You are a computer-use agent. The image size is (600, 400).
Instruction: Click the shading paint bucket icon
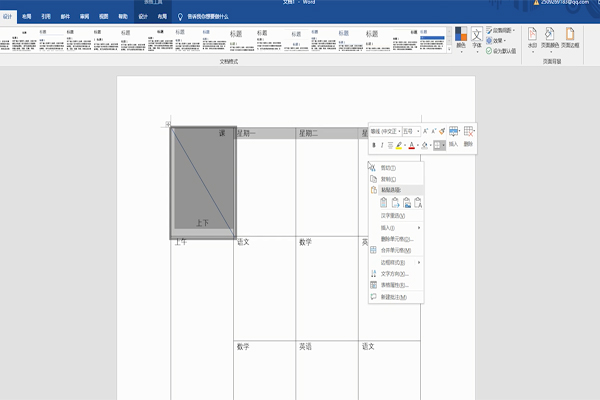(x=424, y=145)
